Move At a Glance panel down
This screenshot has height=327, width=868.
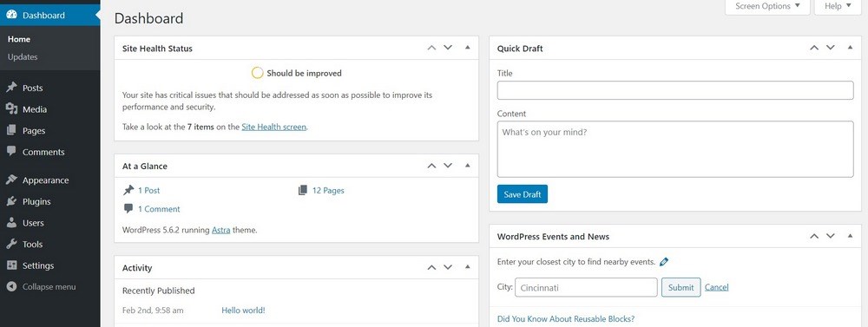[448, 166]
